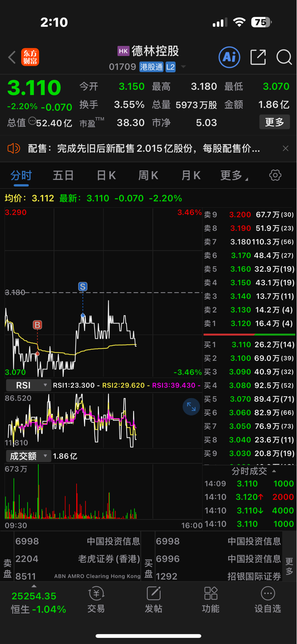The image size is (297, 644).
Task: Tap the B buy marker on chart
Action: pyautogui.click(x=37, y=325)
